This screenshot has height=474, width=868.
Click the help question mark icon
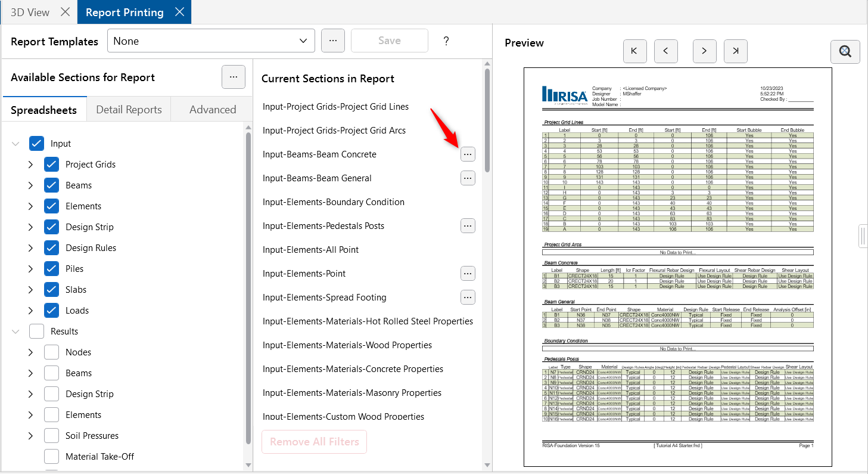446,41
